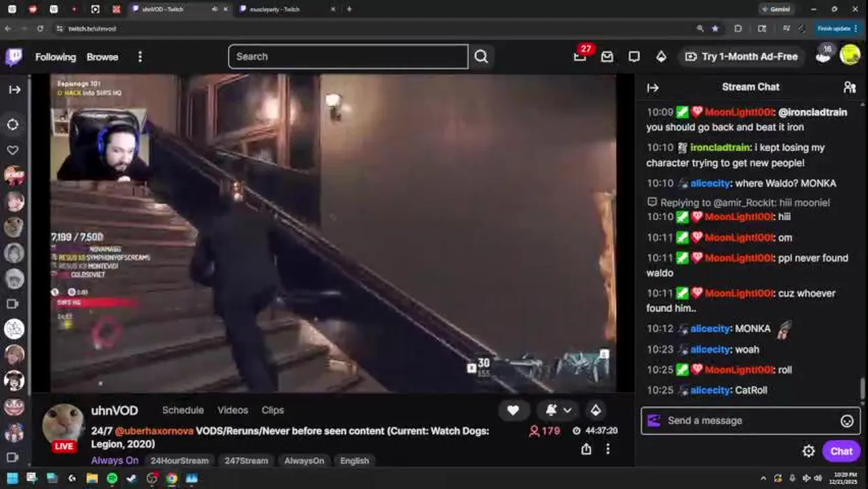Viewport: 868px width, 489px height.
Task: Expand the left sidebar arrow
Action: [x=14, y=90]
